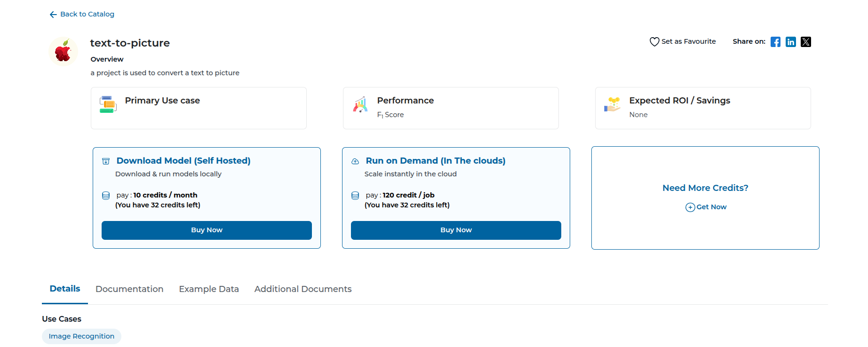The height and width of the screenshot is (347, 868).
Task: View the Additional Documents tab
Action: (303, 289)
